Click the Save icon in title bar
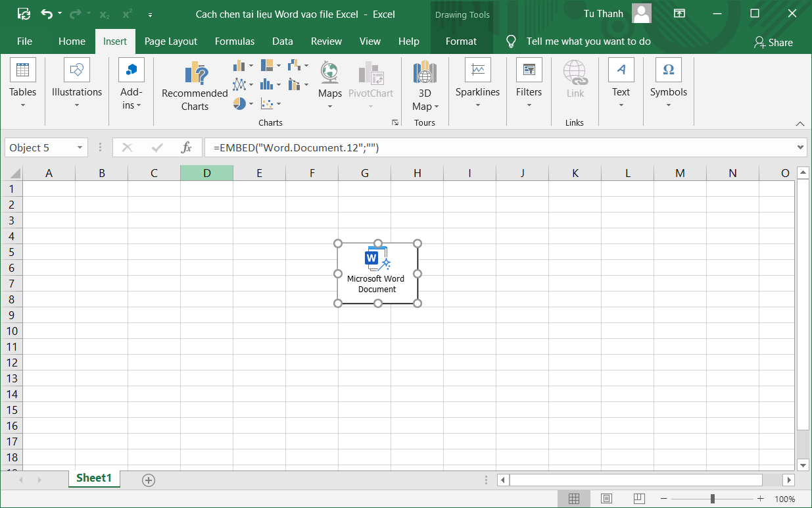Viewport: 812px width, 508px height. (x=24, y=14)
